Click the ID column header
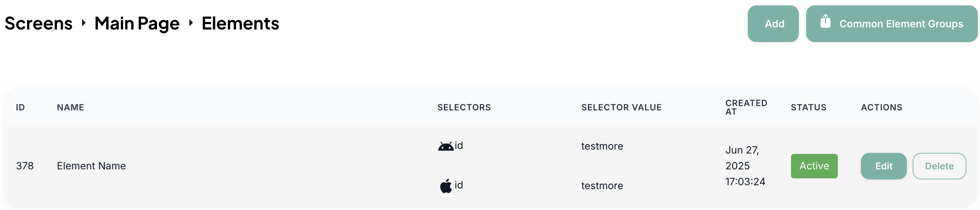Image resolution: width=980 pixels, height=210 pixels. (x=21, y=108)
